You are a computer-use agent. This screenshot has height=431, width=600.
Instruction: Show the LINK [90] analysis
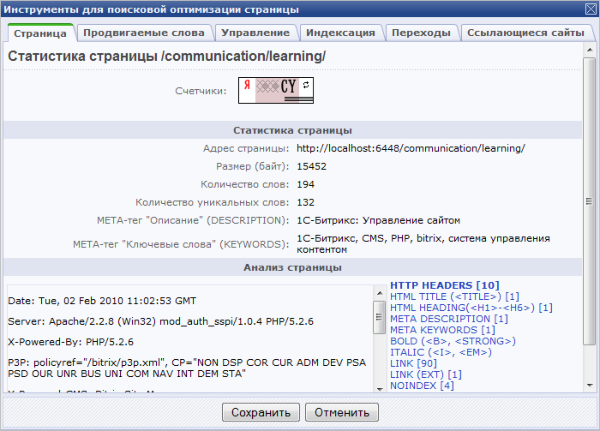413,363
